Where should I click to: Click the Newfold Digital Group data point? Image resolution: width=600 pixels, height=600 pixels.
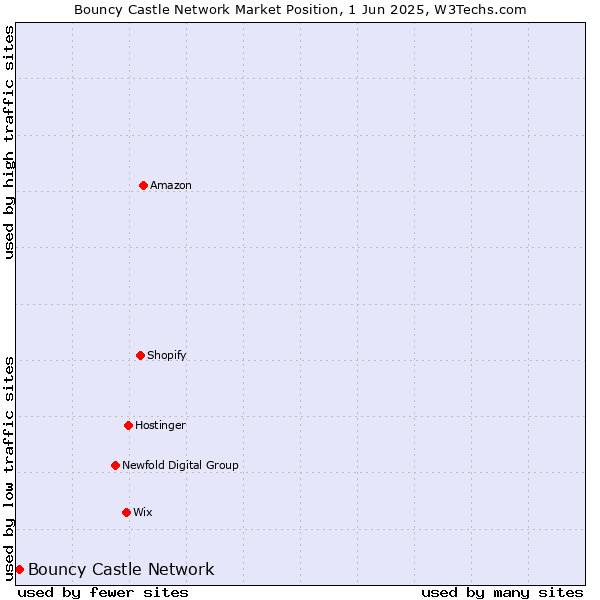pyautogui.click(x=116, y=465)
